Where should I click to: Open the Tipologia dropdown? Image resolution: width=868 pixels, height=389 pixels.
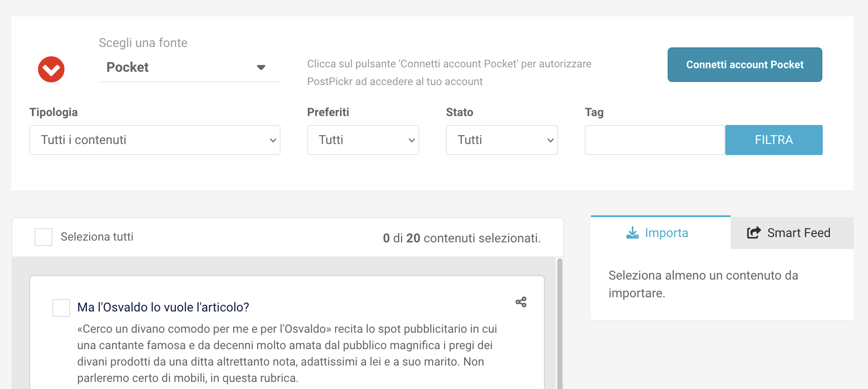click(155, 140)
